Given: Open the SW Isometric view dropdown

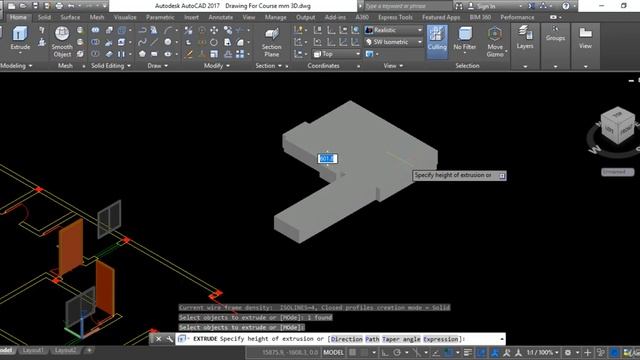Looking at the screenshot, I should click(x=393, y=42).
